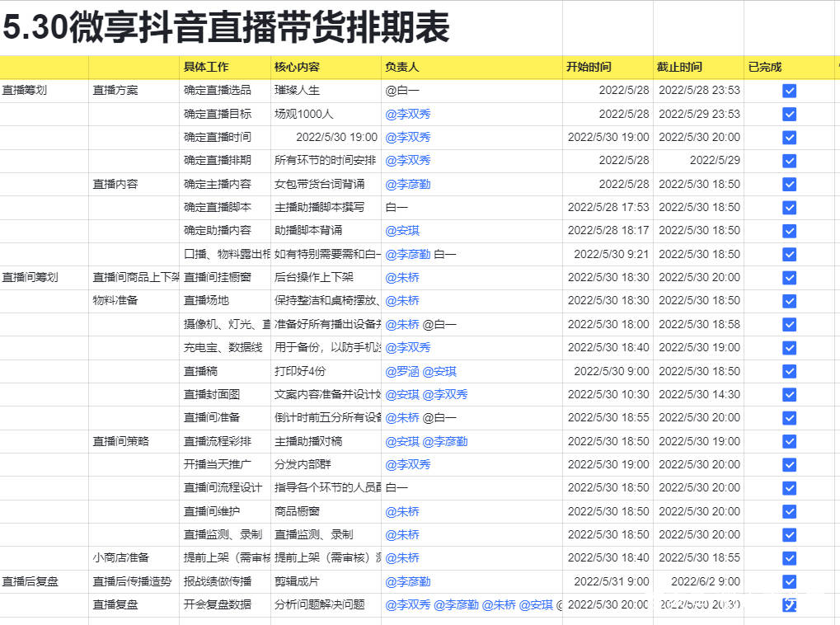Toggle checkbox in 确定直播脚本 row

[789, 208]
